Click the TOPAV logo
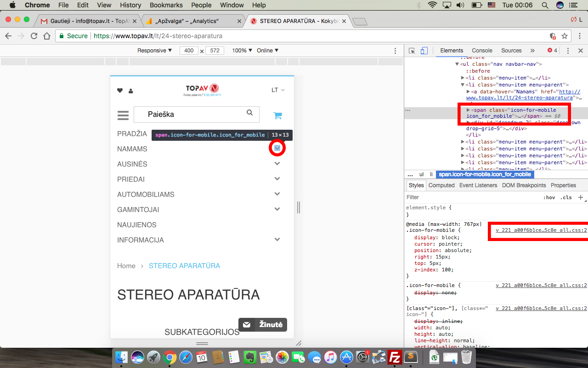This screenshot has height=368, width=588. coord(202,89)
